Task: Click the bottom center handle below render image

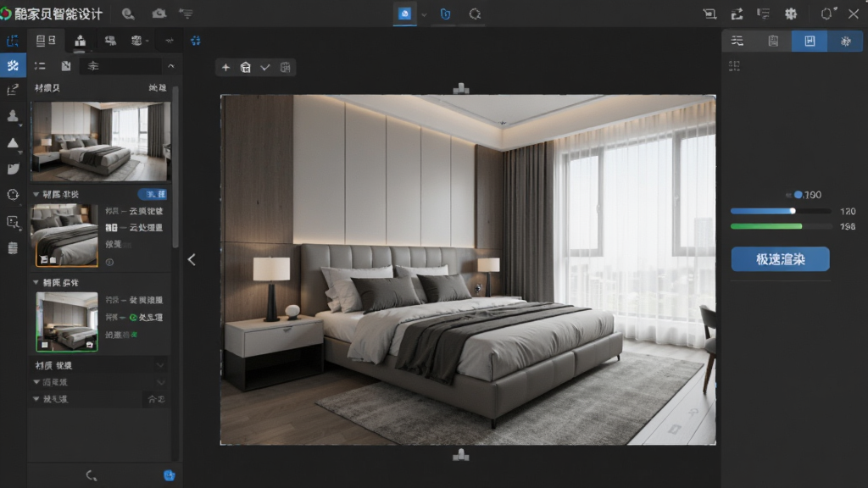Action: pos(460,455)
